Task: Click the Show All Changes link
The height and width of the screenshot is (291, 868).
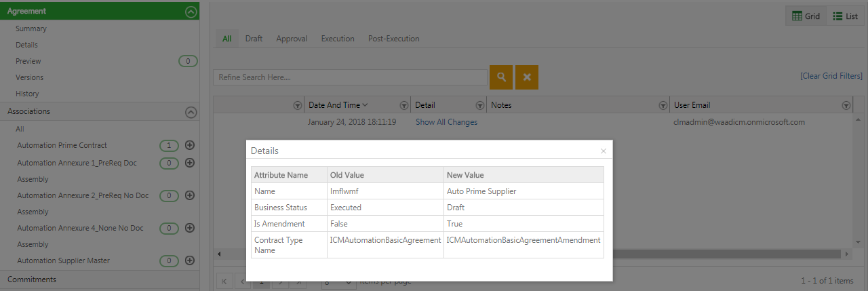Action: tap(446, 122)
